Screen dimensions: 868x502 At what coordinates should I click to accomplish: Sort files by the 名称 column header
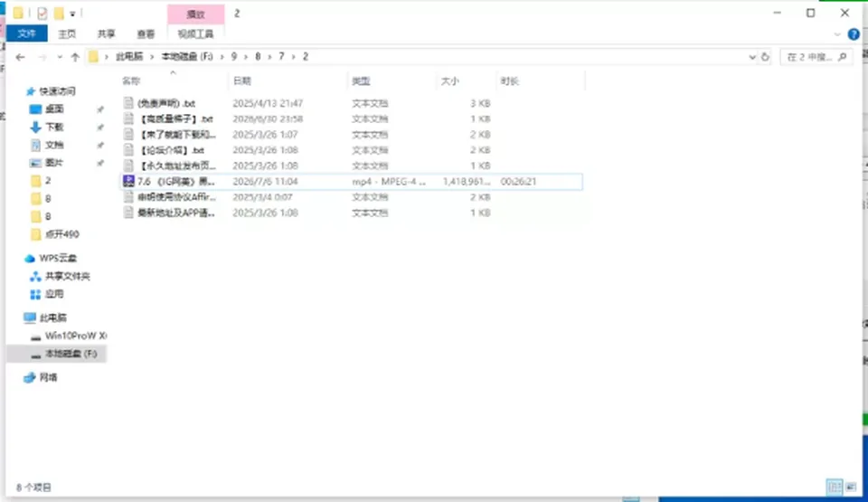tap(131, 81)
